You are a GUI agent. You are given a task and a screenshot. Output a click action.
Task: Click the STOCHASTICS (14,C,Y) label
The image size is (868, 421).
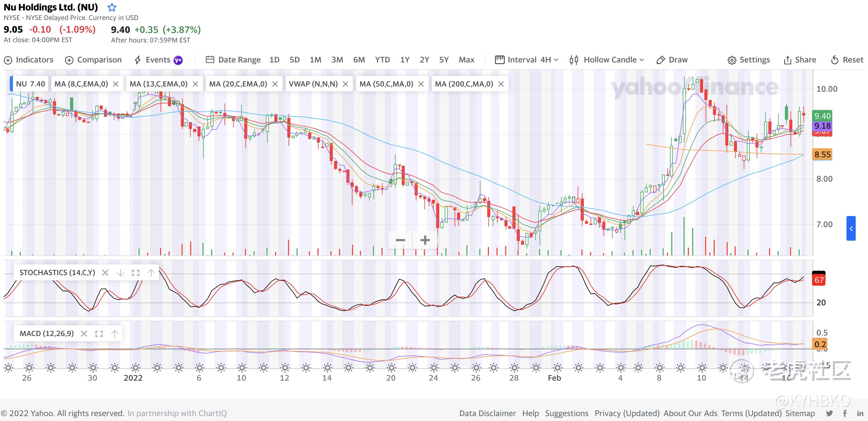click(x=57, y=273)
